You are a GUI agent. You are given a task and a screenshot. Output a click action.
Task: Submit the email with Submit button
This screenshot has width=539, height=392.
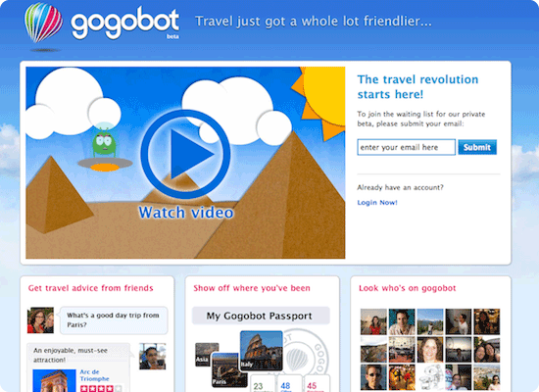tap(477, 147)
